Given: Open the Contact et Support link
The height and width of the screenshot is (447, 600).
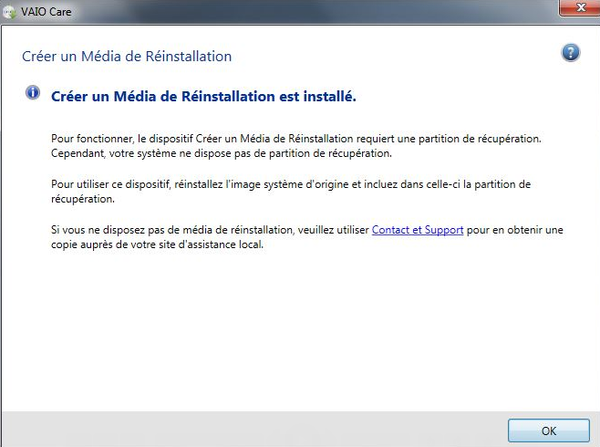Looking at the screenshot, I should point(417,230).
